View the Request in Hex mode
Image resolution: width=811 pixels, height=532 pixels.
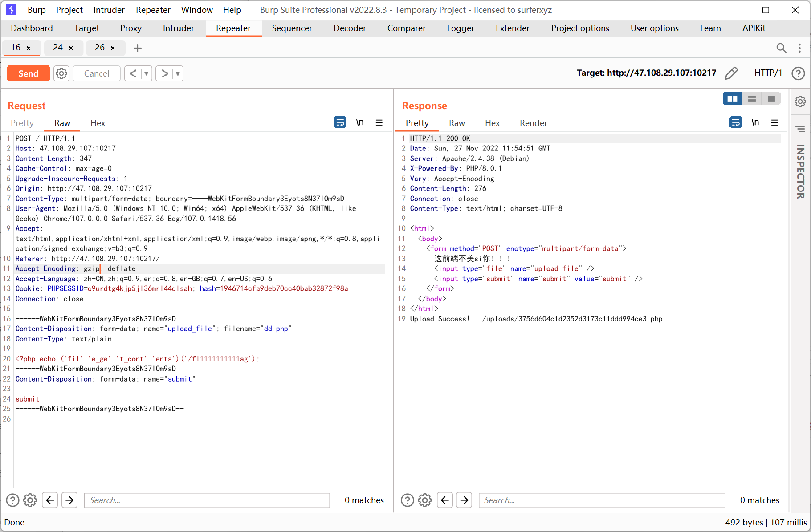98,123
